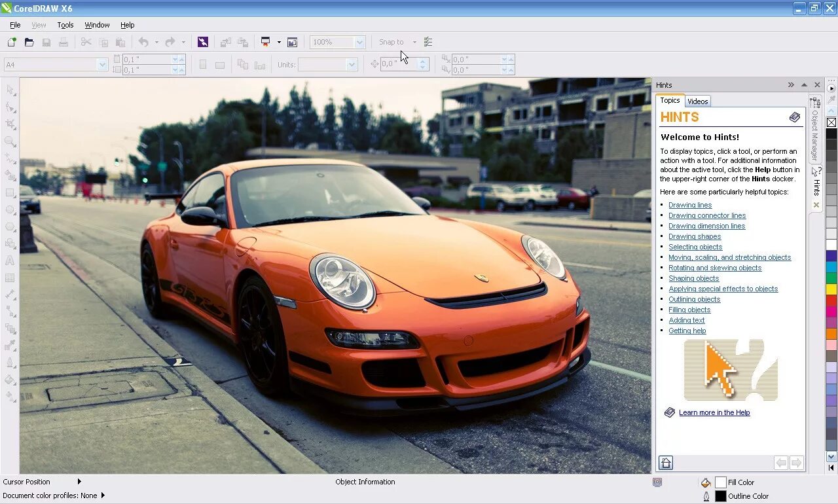Open the Redo history dropdown arrow
Viewport: 838px width, 504px height.
[183, 42]
